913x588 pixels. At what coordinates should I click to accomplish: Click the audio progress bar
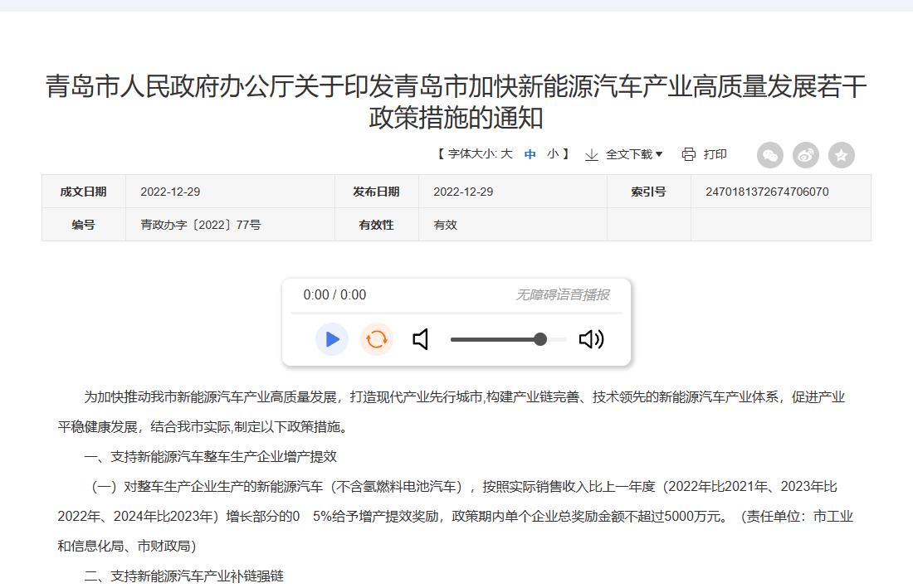(456, 313)
